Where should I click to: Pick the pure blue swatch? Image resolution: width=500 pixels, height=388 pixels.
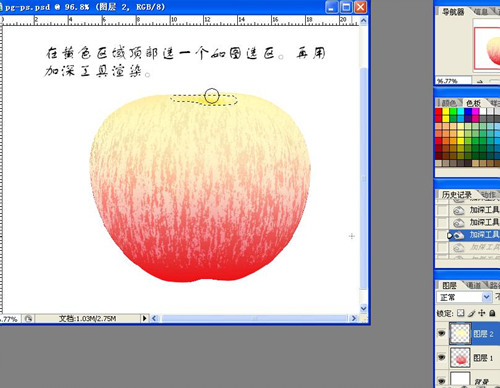click(x=469, y=112)
